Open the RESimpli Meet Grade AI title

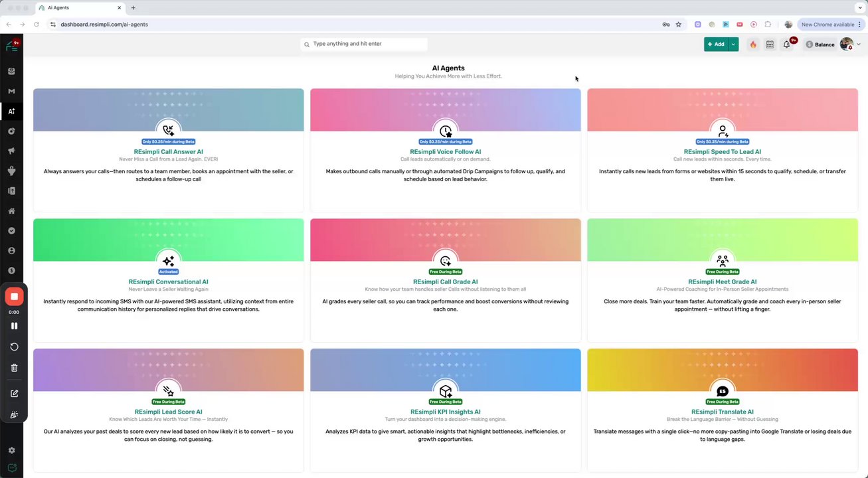[x=723, y=282]
